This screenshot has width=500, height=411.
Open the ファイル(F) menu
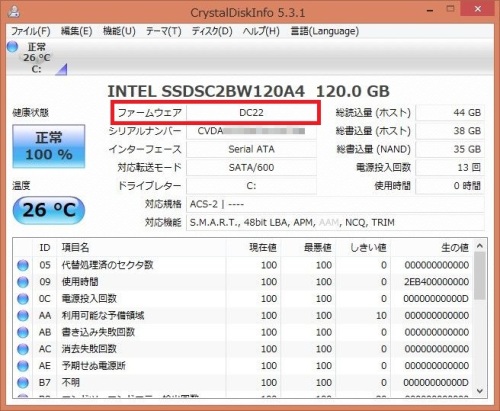[x=31, y=31]
